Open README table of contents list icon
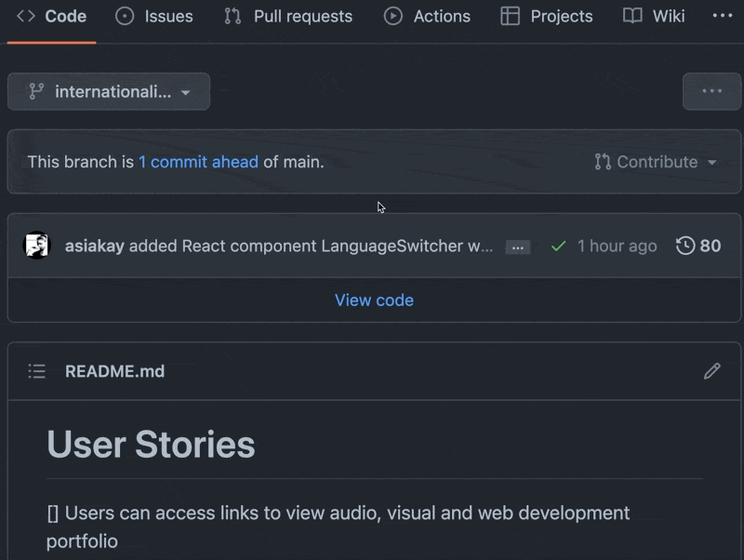Screen dimensions: 744x560 37,371
